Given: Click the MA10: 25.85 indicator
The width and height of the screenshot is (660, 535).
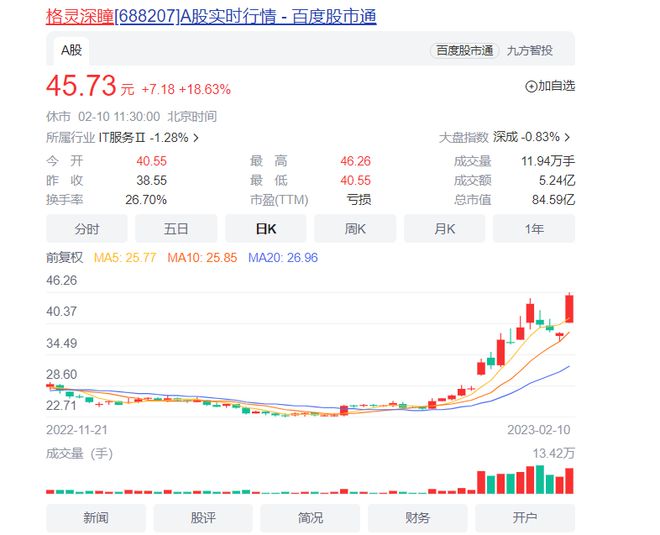Looking at the screenshot, I should pos(202,258).
